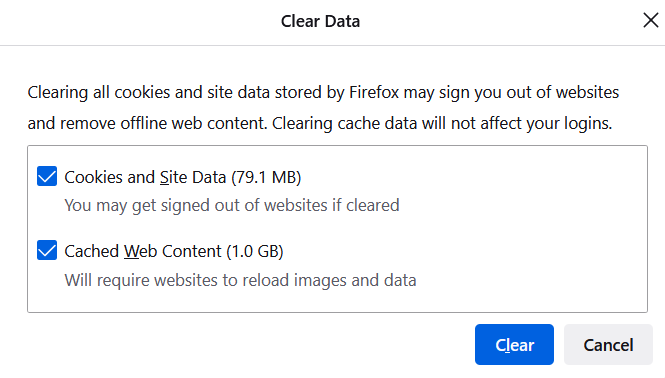
Task: Toggle via the 'Cookies and Site Data' label
Action: 182,177
